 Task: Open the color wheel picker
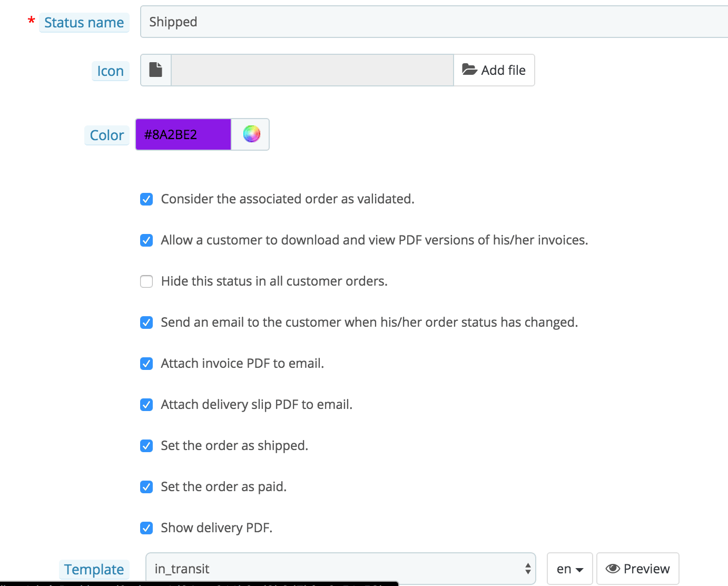click(x=251, y=134)
